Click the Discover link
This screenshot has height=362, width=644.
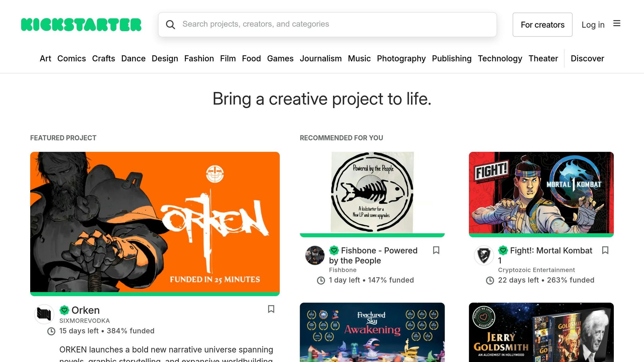point(587,58)
